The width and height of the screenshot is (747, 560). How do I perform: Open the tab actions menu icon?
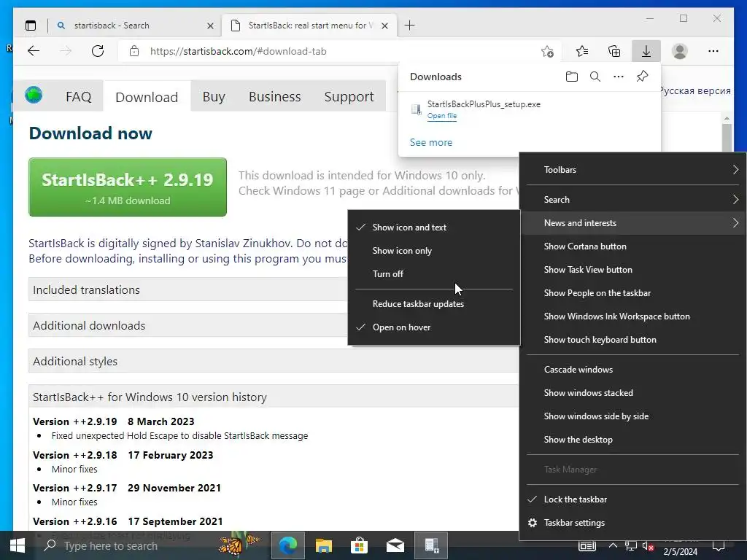31,26
